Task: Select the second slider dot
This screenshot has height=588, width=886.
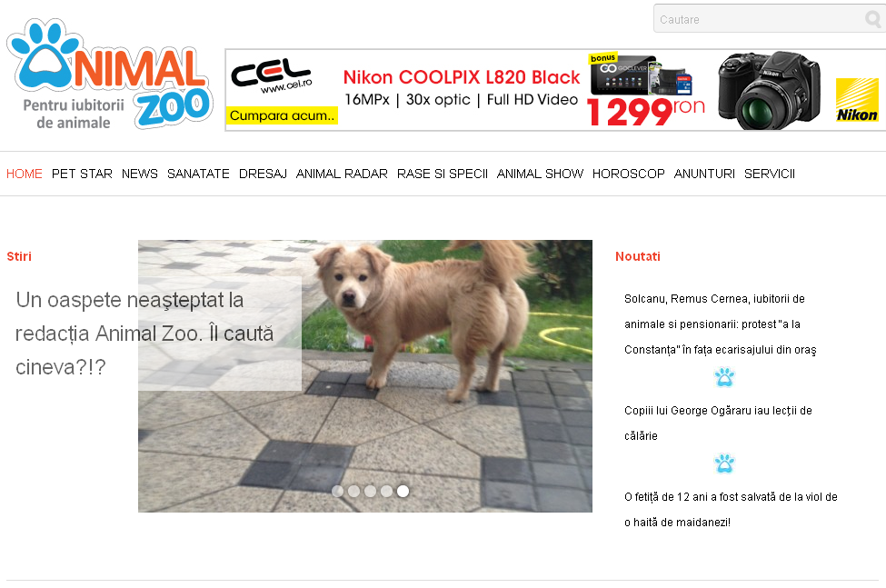Action: (x=354, y=491)
